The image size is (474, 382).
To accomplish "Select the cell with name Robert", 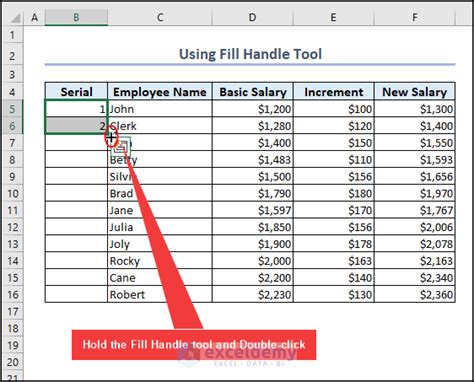I will [x=160, y=295].
